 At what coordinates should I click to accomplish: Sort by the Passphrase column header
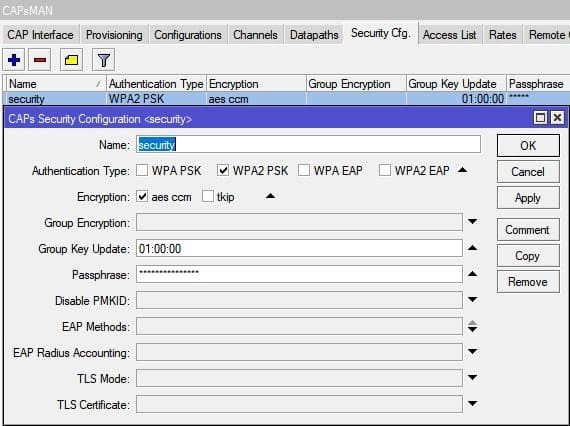click(538, 84)
